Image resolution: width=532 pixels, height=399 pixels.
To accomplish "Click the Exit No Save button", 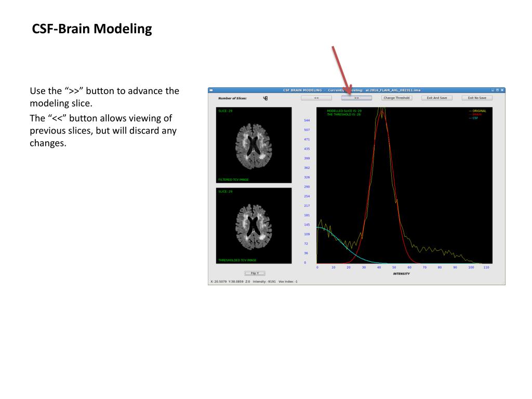I will pos(477,98).
